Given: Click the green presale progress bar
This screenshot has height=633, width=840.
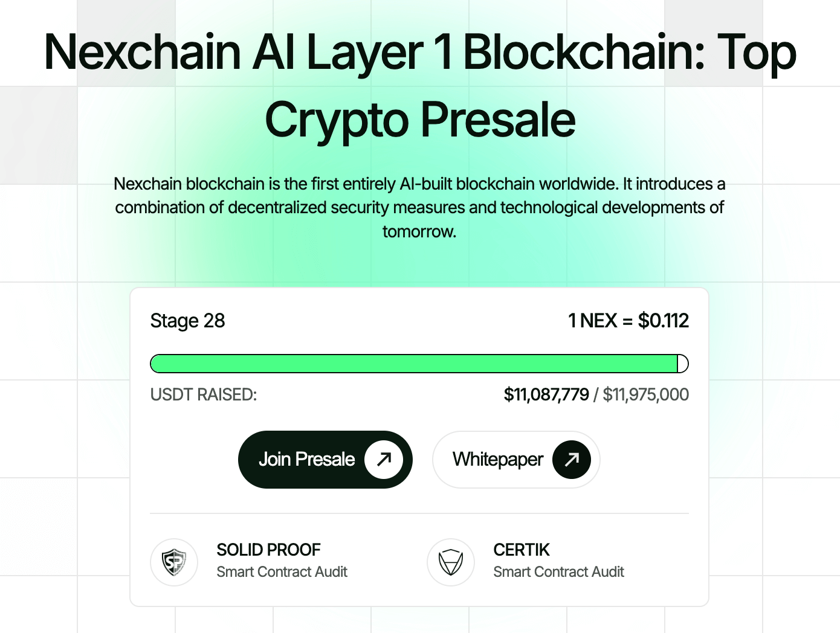Looking at the screenshot, I should 413,364.
